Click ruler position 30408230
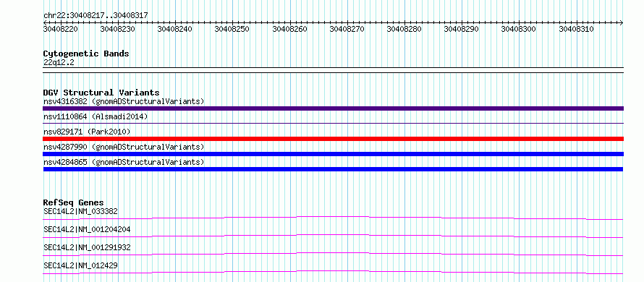Image resolution: width=644 pixels, height=282 pixels. 117,30
